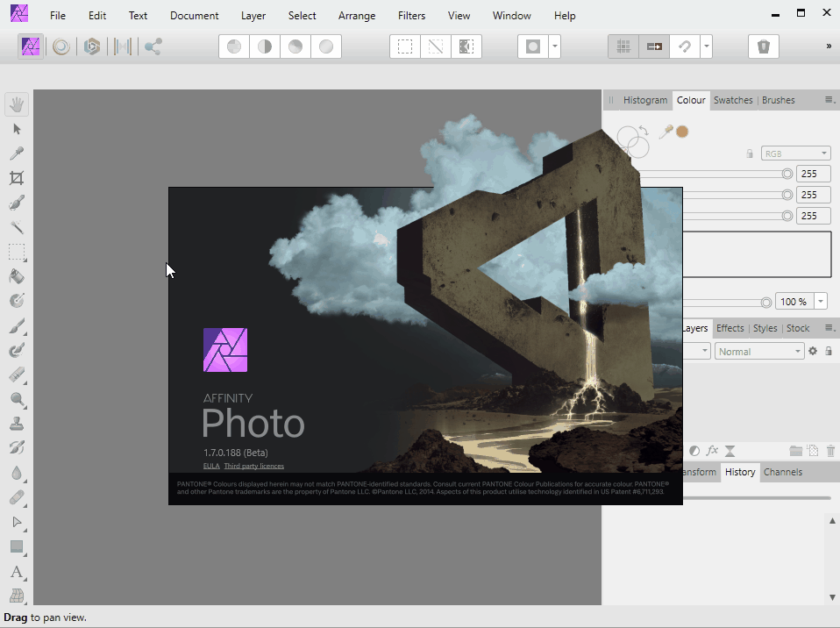Toggle Move By Whole Pixels button
Viewport: 840px width, 628px height.
654,46
